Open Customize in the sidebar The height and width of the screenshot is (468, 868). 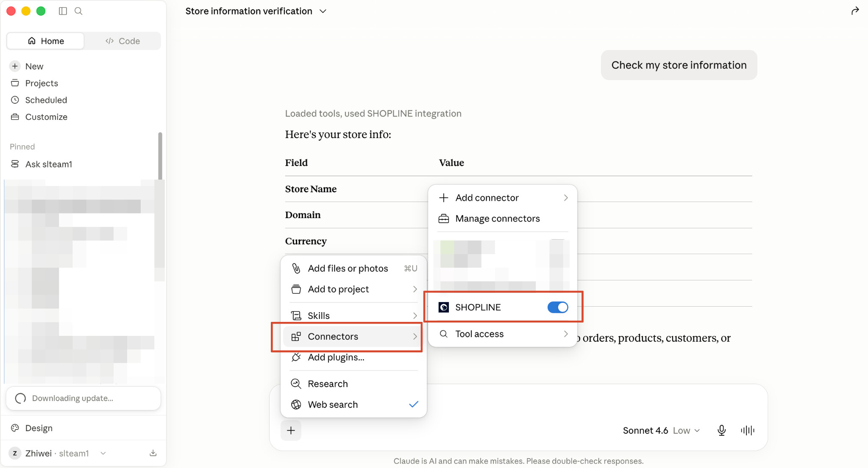click(46, 117)
